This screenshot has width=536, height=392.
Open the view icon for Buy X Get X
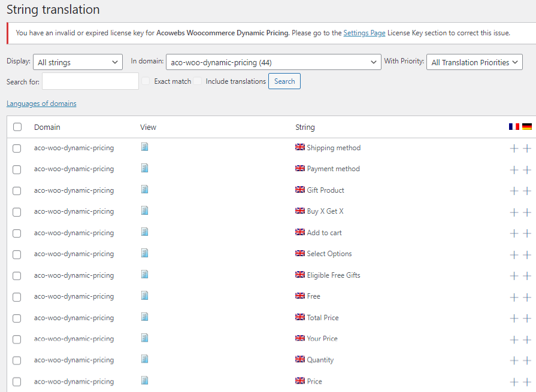(x=144, y=211)
